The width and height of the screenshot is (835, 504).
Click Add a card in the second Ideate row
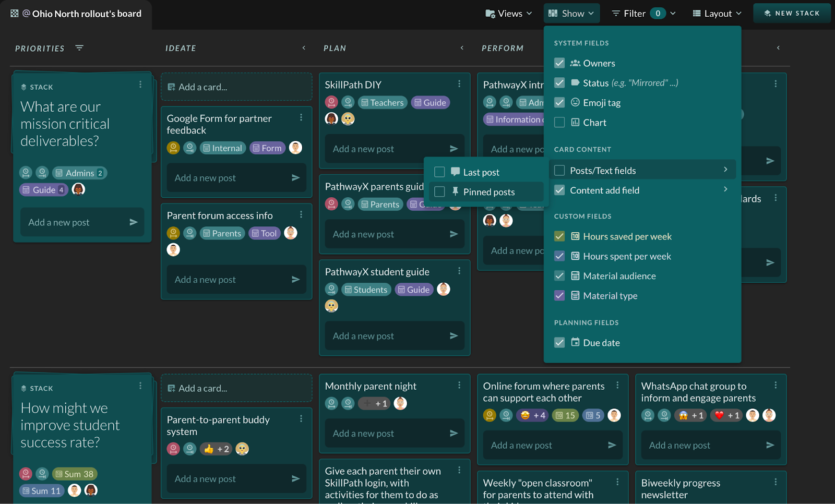pos(236,388)
